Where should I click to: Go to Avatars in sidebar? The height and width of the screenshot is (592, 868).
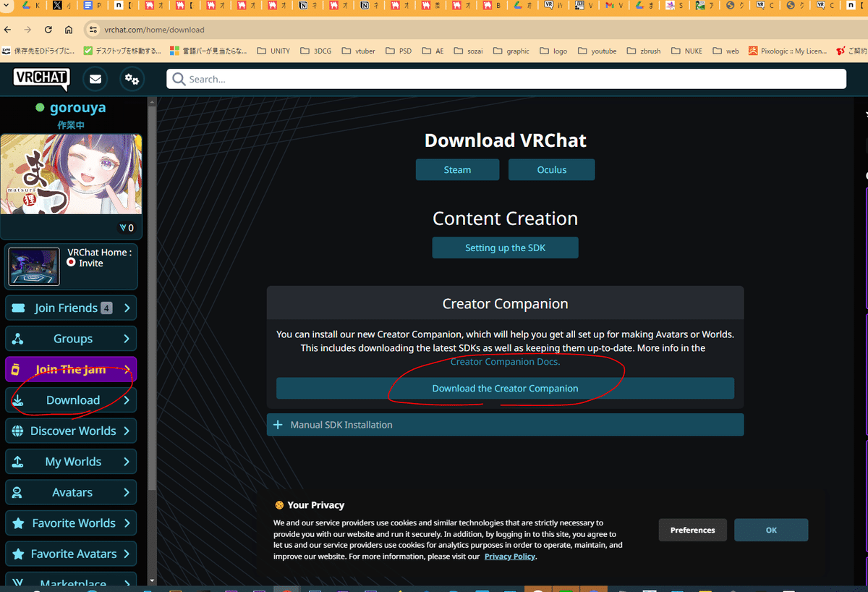[71, 493]
